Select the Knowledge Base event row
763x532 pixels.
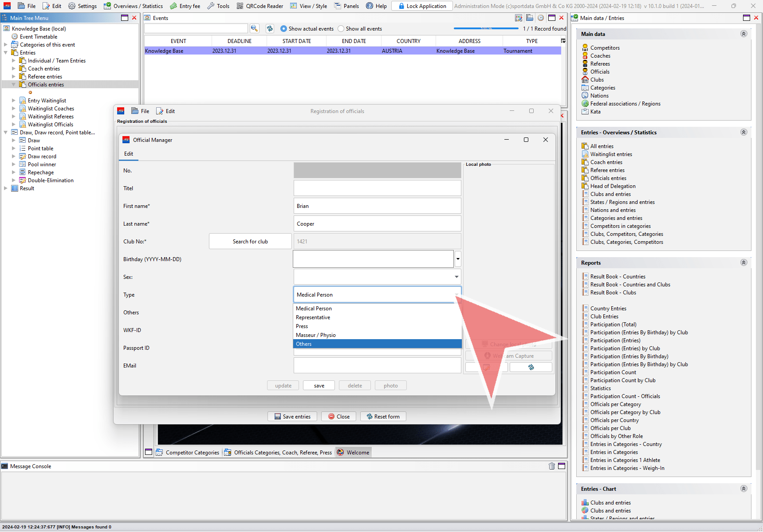[x=352, y=51]
